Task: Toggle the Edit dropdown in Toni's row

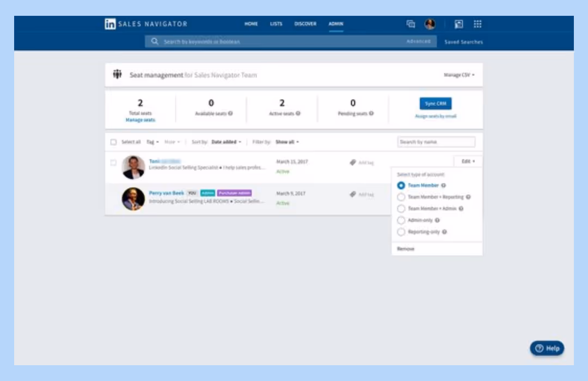Action: pos(468,161)
